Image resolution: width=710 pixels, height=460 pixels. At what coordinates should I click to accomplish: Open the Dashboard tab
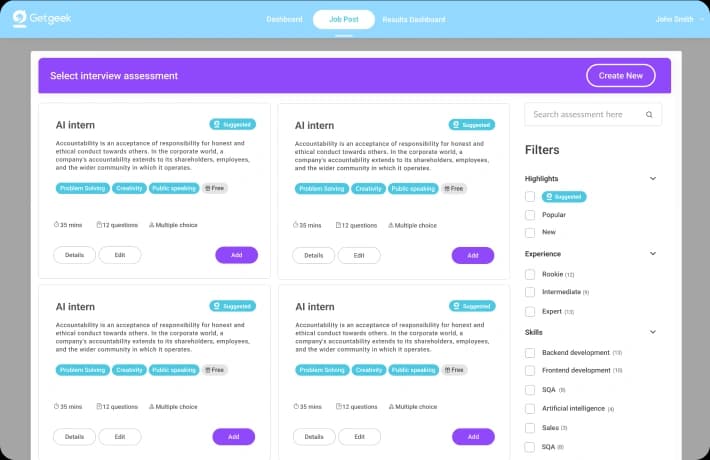point(284,19)
